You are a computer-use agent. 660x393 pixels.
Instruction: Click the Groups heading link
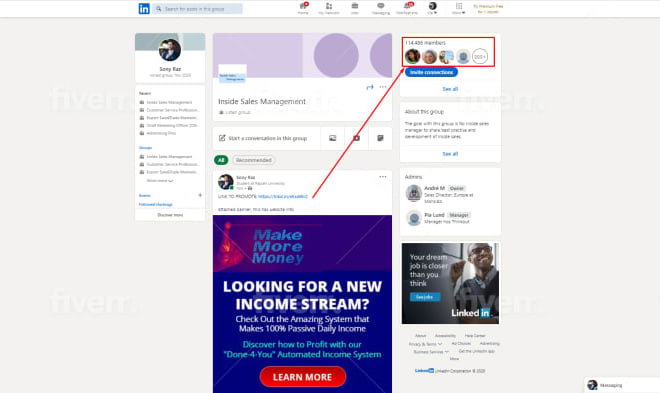[146, 148]
